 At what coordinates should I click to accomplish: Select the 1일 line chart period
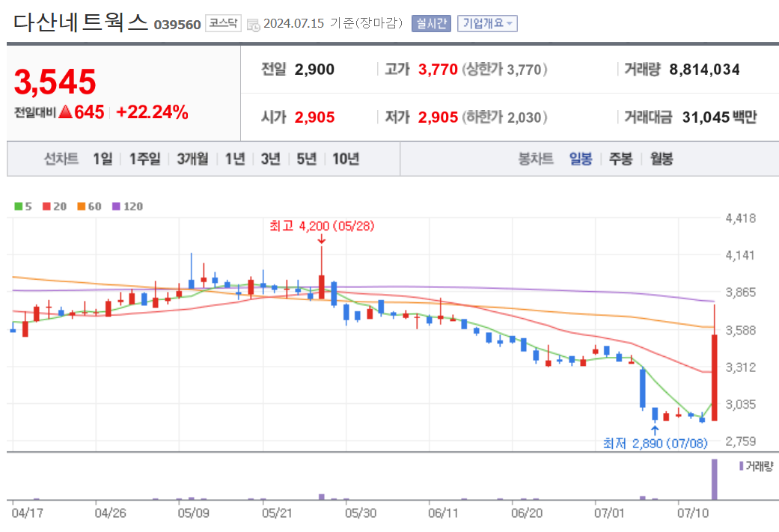(103, 159)
